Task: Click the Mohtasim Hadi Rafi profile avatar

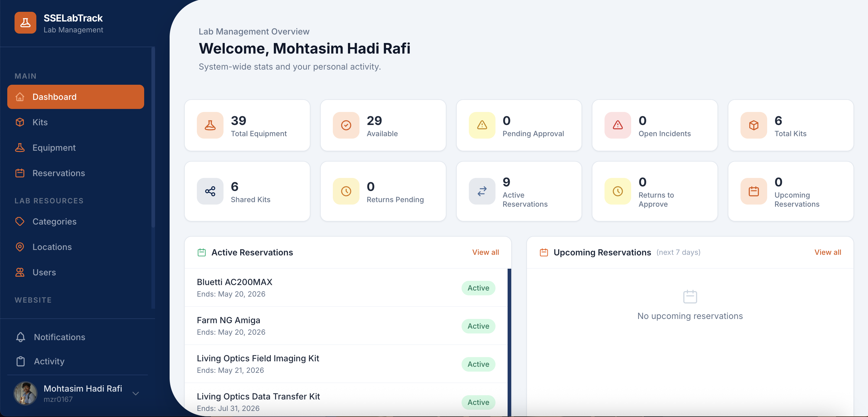Action: pos(25,393)
